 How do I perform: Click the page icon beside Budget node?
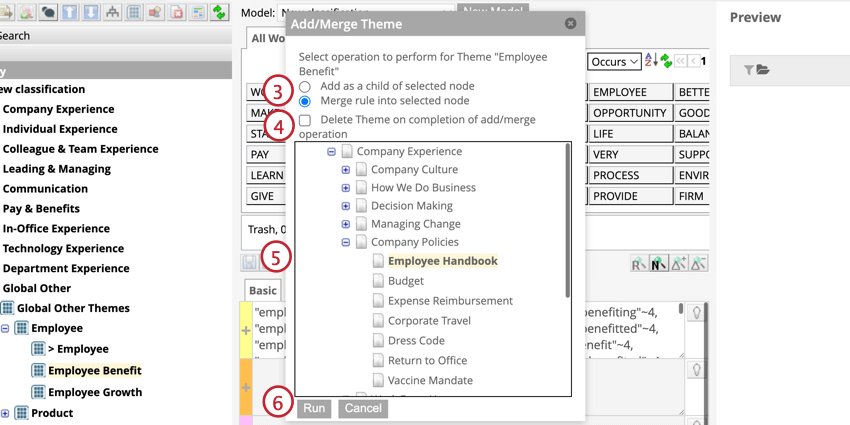coord(378,281)
